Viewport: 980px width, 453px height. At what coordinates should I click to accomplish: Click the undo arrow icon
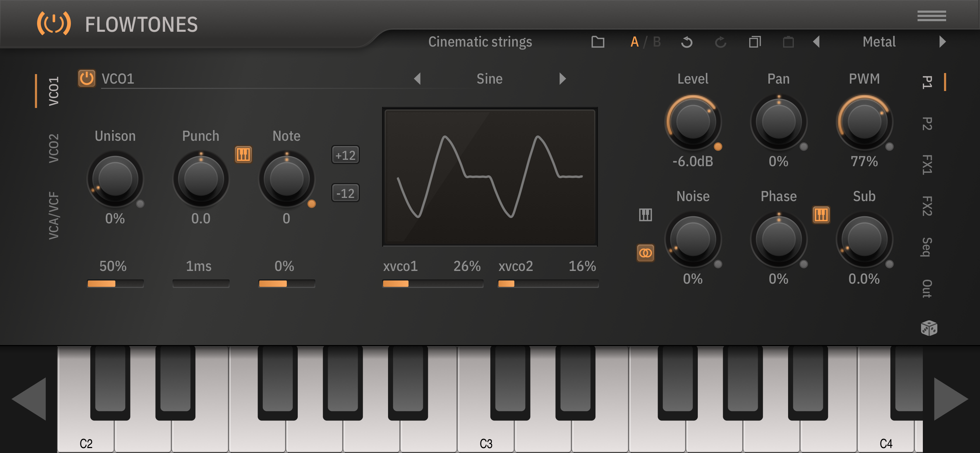click(686, 42)
